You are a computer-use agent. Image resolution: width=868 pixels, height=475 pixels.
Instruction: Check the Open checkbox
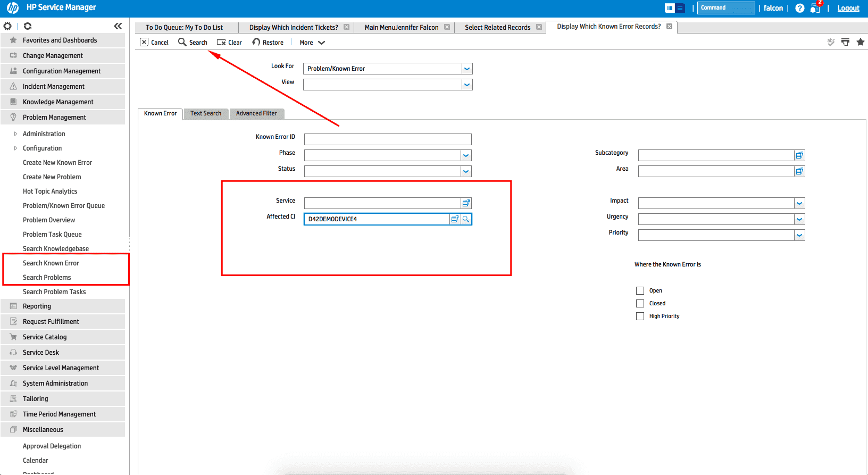tap(640, 290)
